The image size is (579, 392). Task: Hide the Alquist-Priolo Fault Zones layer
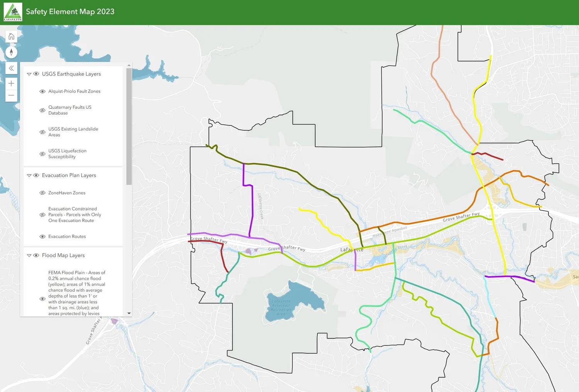point(42,91)
